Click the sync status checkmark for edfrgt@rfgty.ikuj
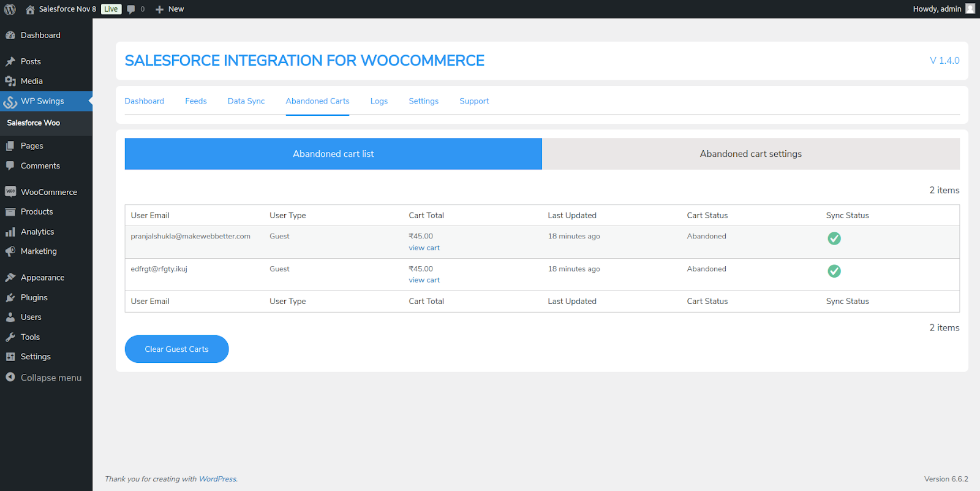The image size is (980, 491). tap(834, 271)
